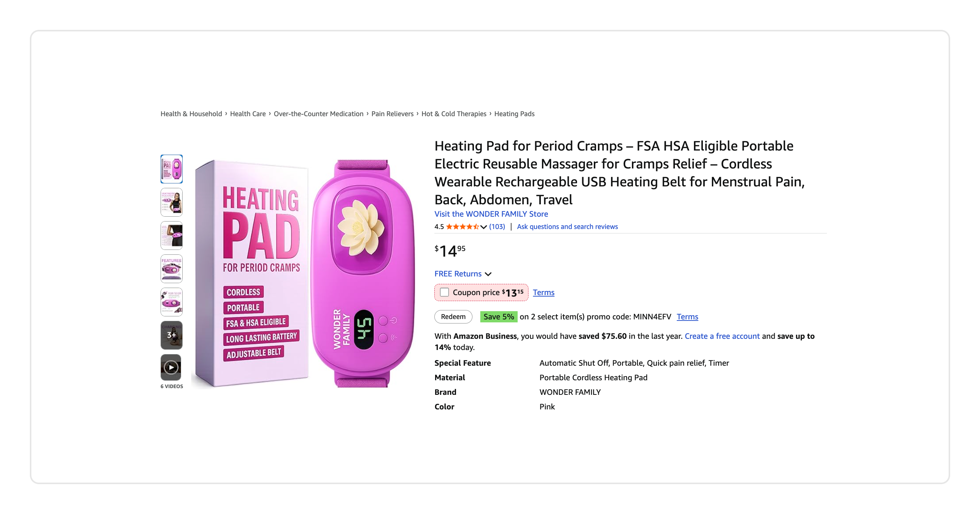Click Ask questions and search reviews
The width and height of the screenshot is (980, 514).
click(x=567, y=226)
